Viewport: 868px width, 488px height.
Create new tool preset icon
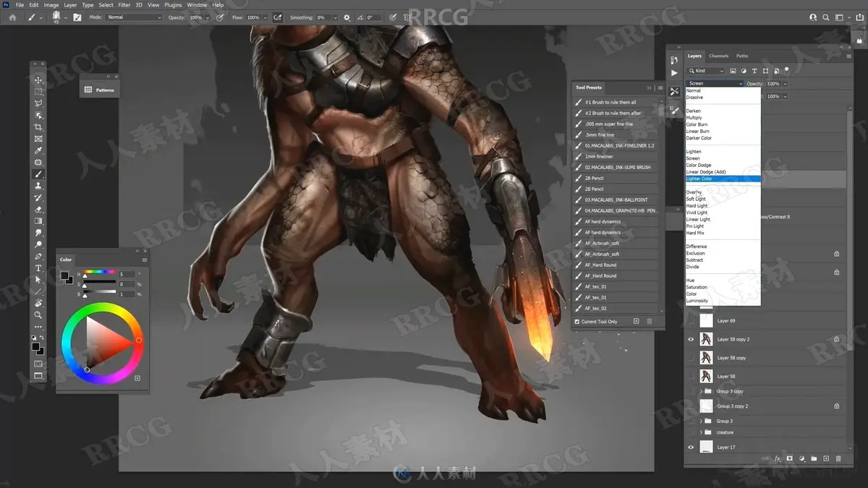(x=636, y=321)
